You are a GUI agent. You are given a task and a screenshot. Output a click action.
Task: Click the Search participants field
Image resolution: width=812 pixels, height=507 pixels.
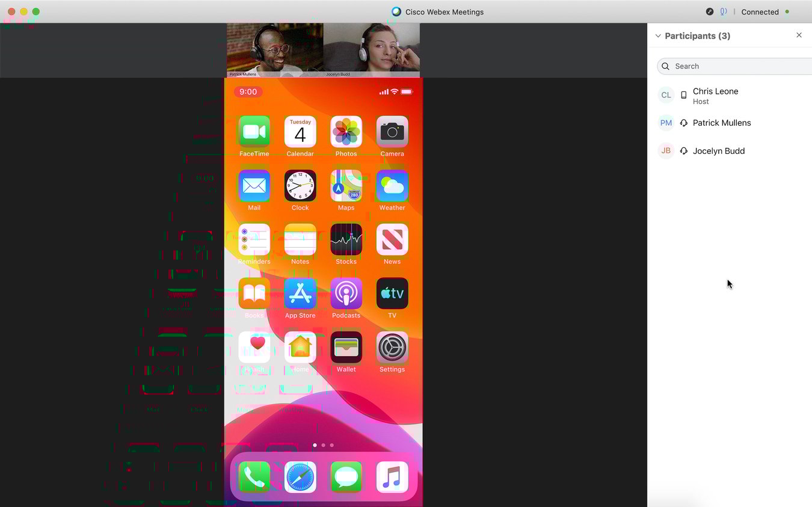[722, 66]
